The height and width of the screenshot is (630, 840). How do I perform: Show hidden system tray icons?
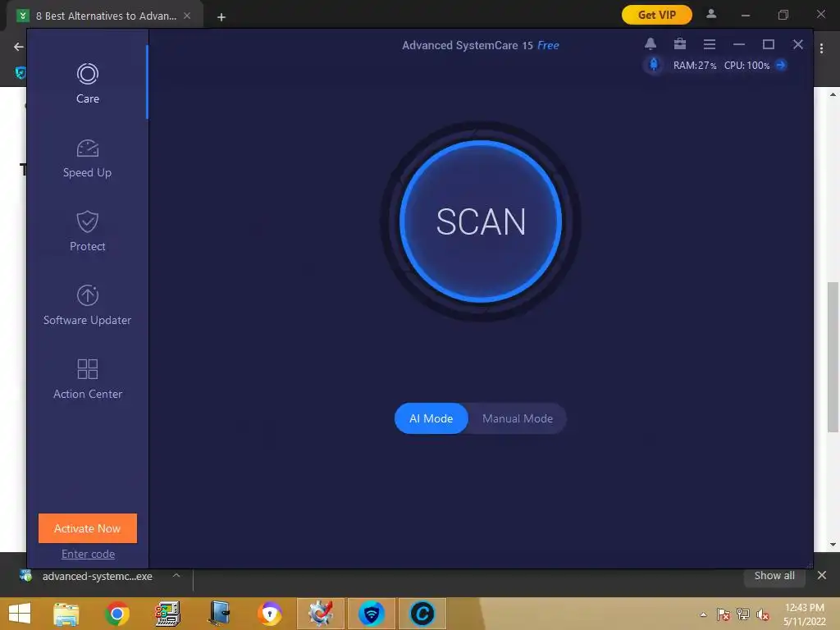point(703,614)
